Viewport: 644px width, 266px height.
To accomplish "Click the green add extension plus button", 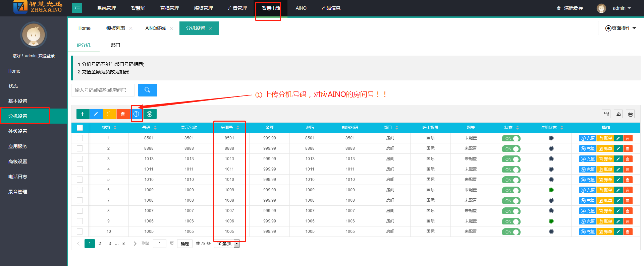I will (x=83, y=114).
